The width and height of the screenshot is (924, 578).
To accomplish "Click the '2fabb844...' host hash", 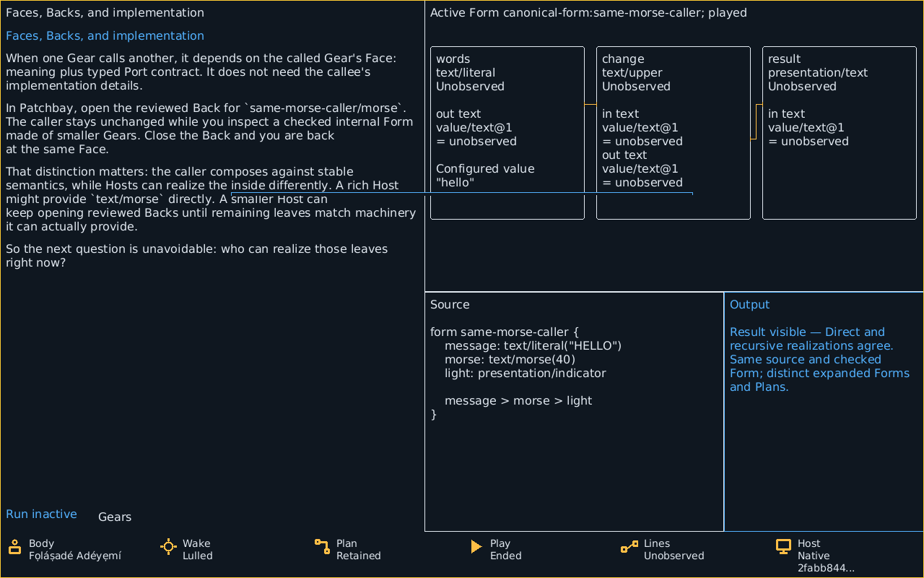I will pos(826,569).
